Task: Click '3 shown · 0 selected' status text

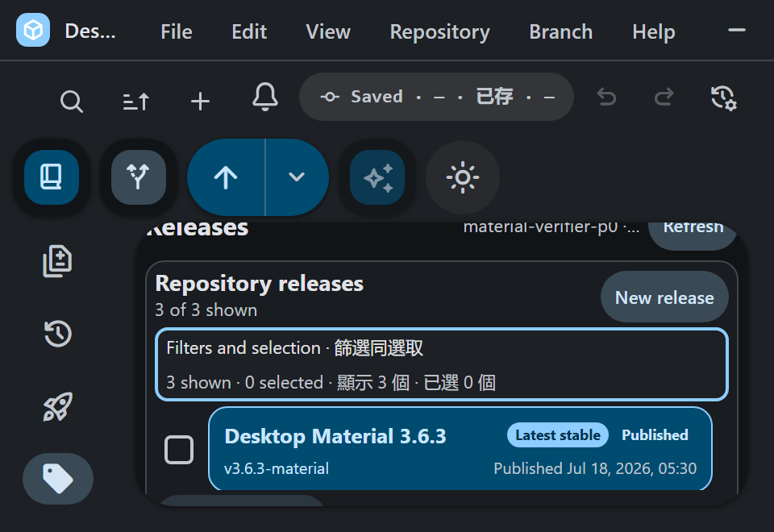Action: pos(244,382)
